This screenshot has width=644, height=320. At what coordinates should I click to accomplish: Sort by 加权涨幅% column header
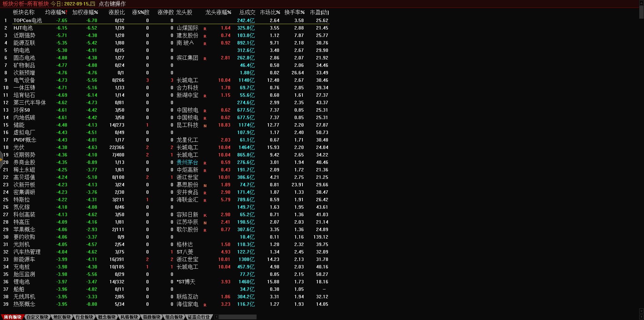coord(85,12)
